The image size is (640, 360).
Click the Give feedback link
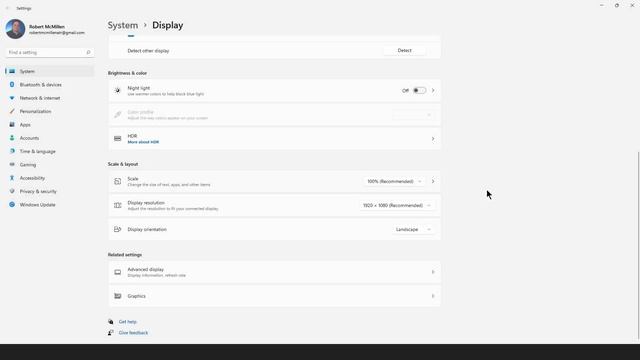pos(133,333)
